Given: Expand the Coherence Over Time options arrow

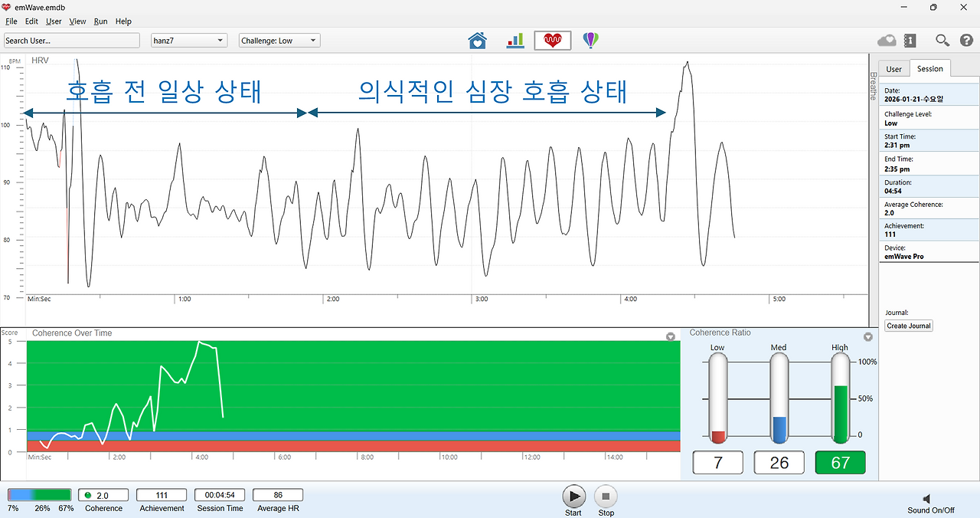Looking at the screenshot, I should click(671, 336).
